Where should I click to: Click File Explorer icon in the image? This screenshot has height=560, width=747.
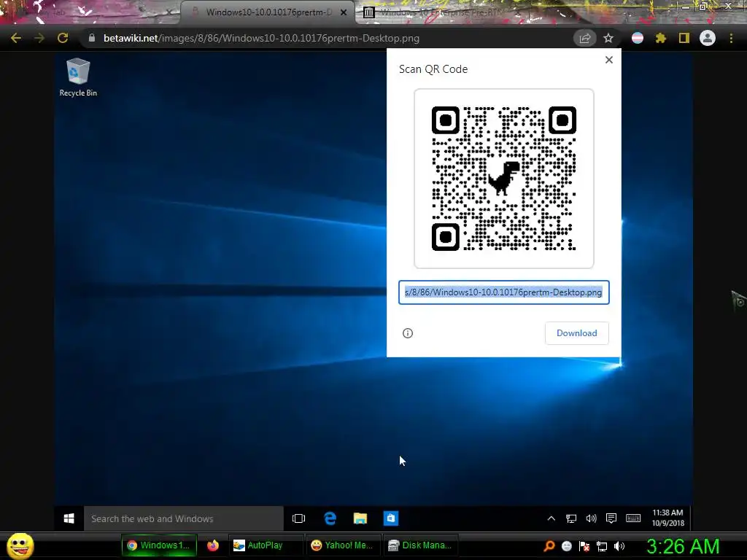click(360, 518)
